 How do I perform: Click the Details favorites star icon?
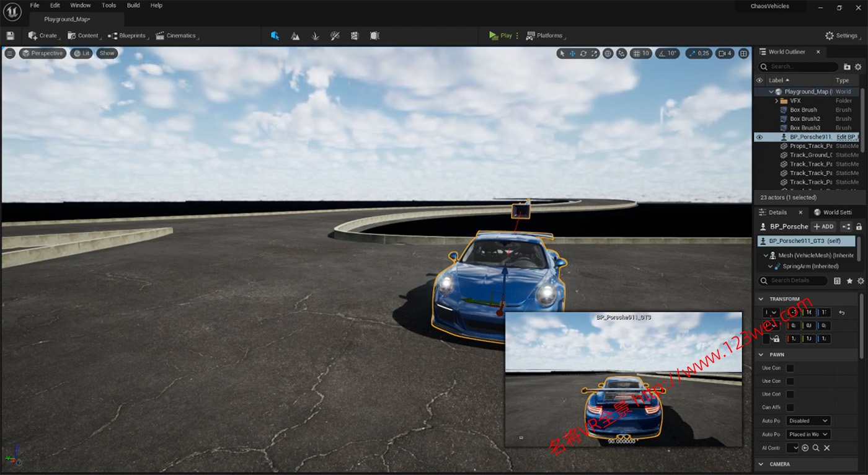(x=849, y=281)
